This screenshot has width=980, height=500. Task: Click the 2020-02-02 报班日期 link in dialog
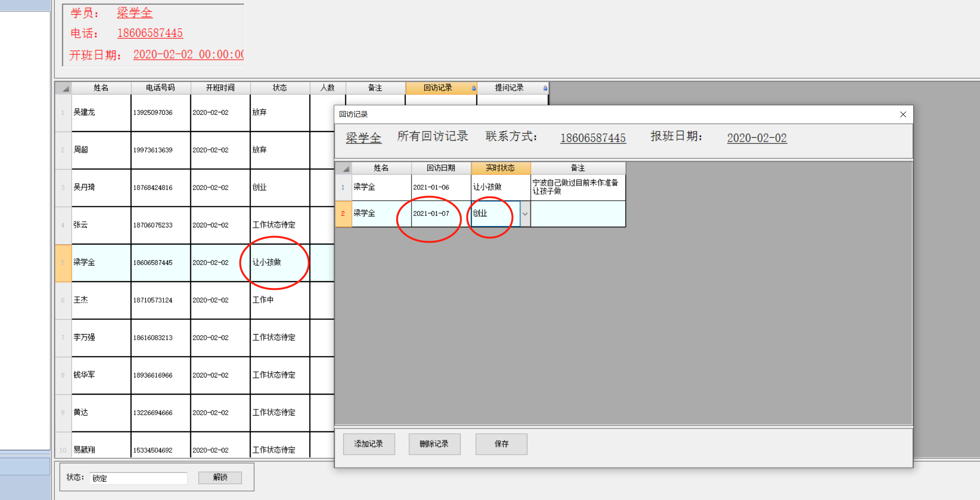[756, 138]
